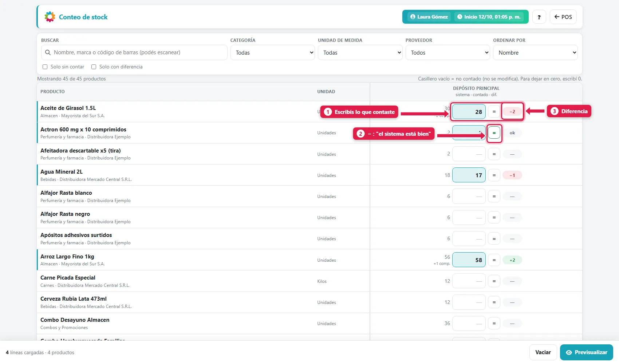Click equals button for Apósitos adhesivos surtidos
Screen dimensions: 619x364
tap(494, 239)
